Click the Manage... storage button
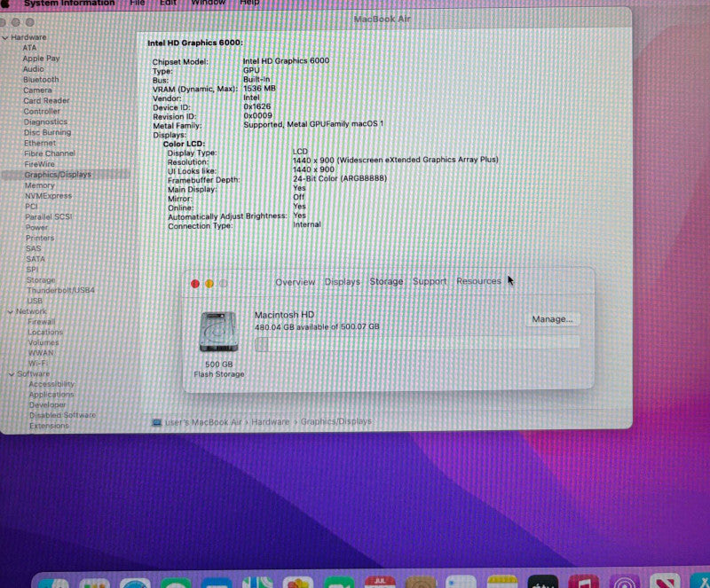The image size is (710, 588). tap(552, 319)
